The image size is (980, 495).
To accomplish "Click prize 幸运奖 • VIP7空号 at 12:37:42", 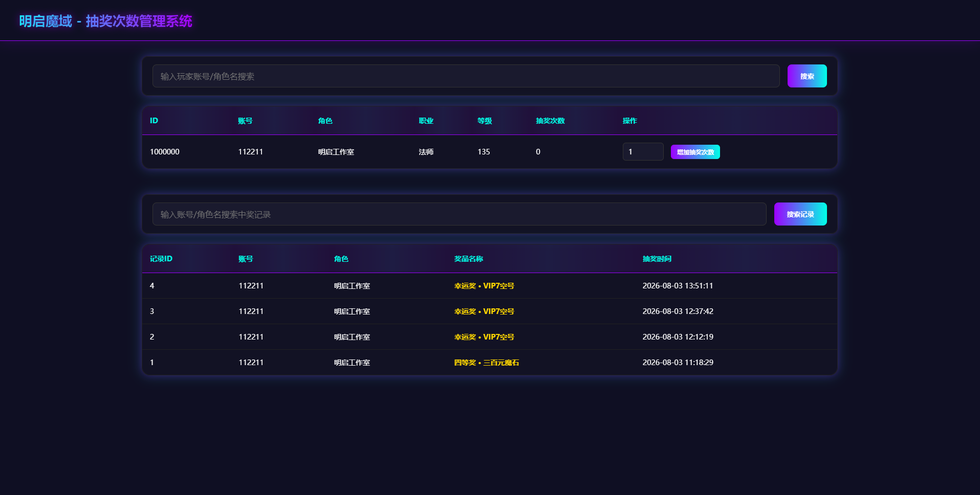I will pos(484,311).
